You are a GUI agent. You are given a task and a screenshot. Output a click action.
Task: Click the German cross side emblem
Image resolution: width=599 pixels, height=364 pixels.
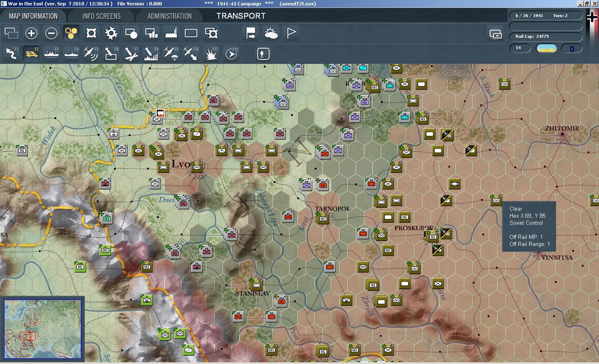pos(592,17)
